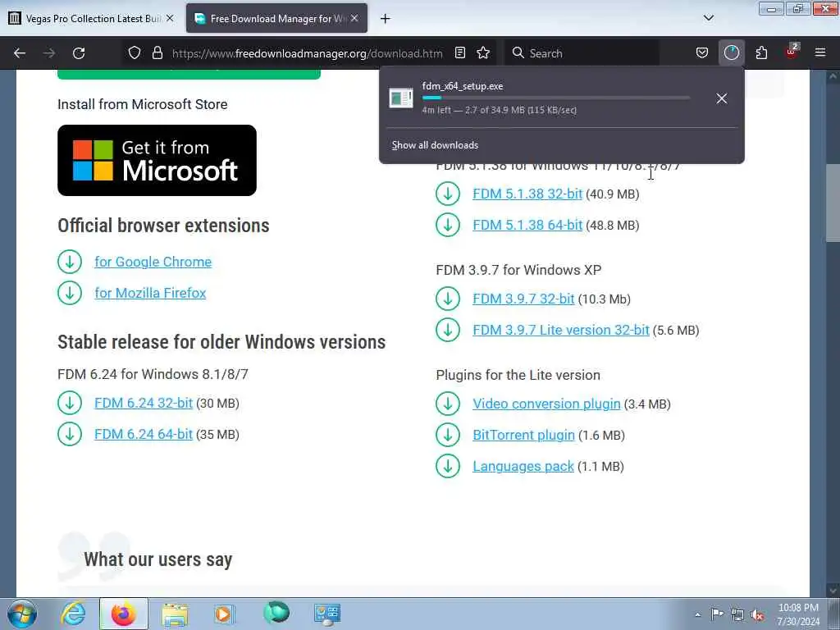Open Video conversion plugin link

[x=546, y=404]
